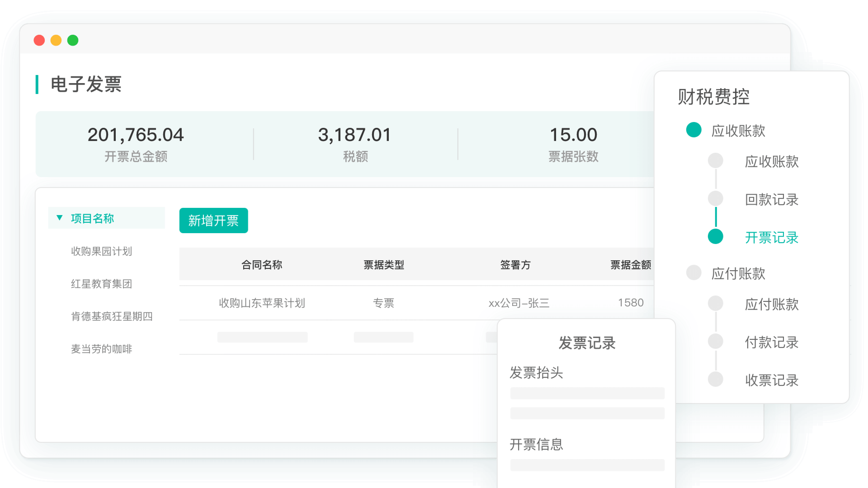The height and width of the screenshot is (488, 868).
Task: Click the field under 开票信息
Action: tap(587, 465)
